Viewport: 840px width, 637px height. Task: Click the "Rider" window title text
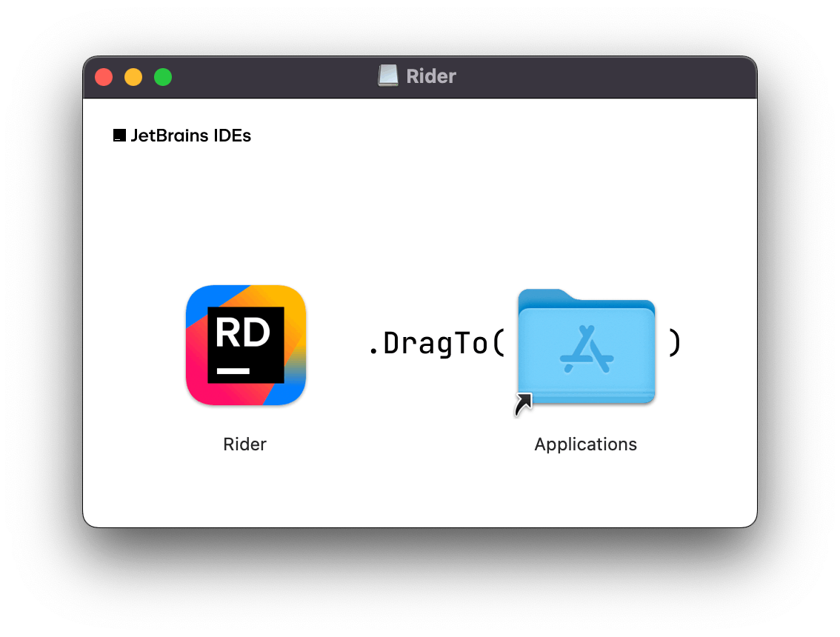tap(431, 76)
